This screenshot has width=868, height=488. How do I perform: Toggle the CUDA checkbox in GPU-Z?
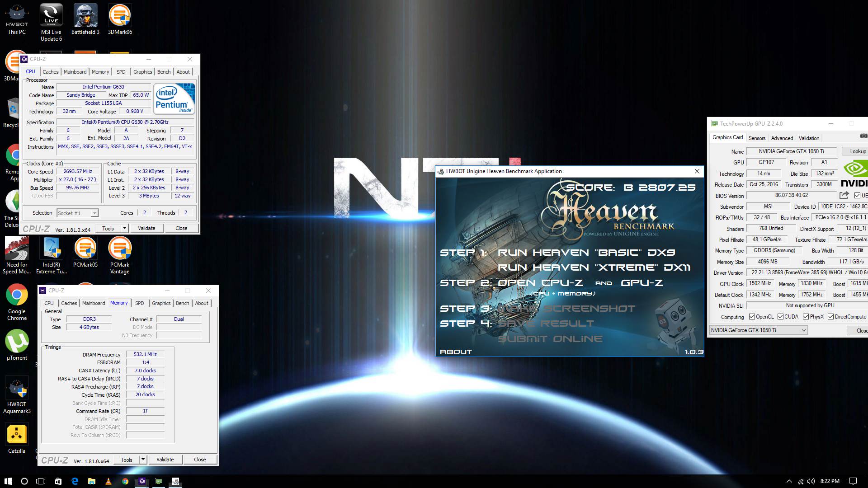[x=780, y=317]
